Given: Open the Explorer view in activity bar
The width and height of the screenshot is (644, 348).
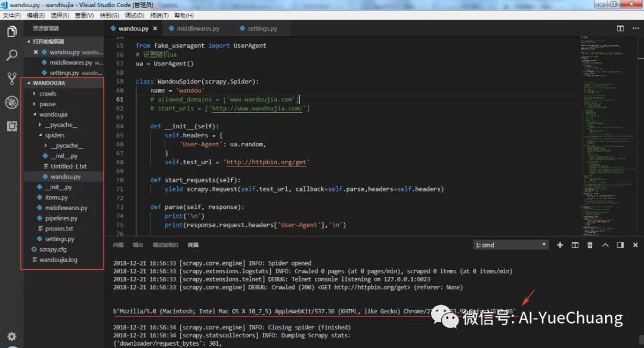Looking at the screenshot, I should click(x=12, y=31).
